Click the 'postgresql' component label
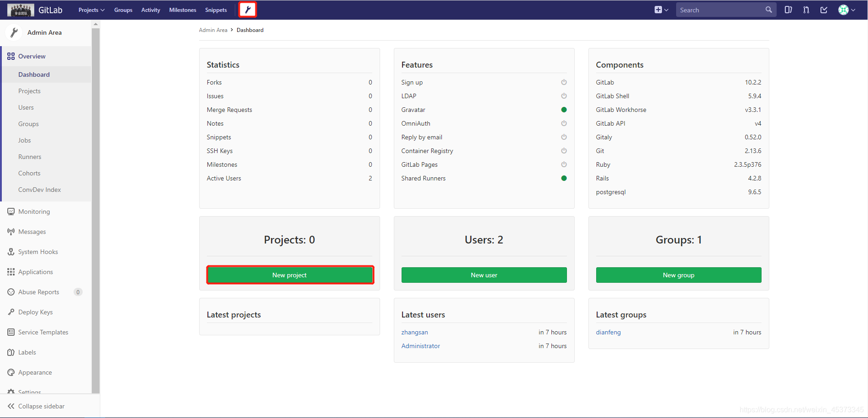868x418 pixels. click(x=611, y=192)
